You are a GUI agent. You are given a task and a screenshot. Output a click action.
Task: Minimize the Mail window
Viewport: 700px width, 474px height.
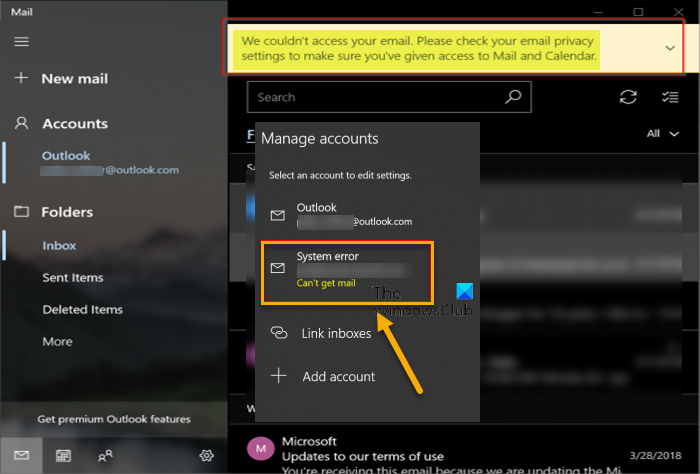[598, 12]
